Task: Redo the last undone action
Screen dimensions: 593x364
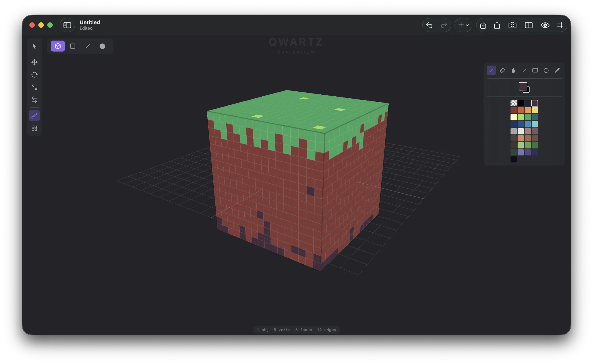Action: (444, 25)
